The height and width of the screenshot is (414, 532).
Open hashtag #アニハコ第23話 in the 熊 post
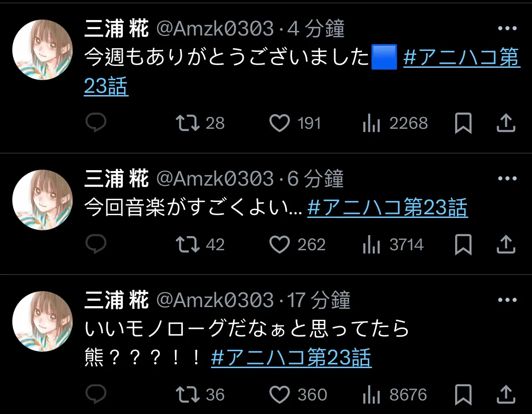point(291,358)
